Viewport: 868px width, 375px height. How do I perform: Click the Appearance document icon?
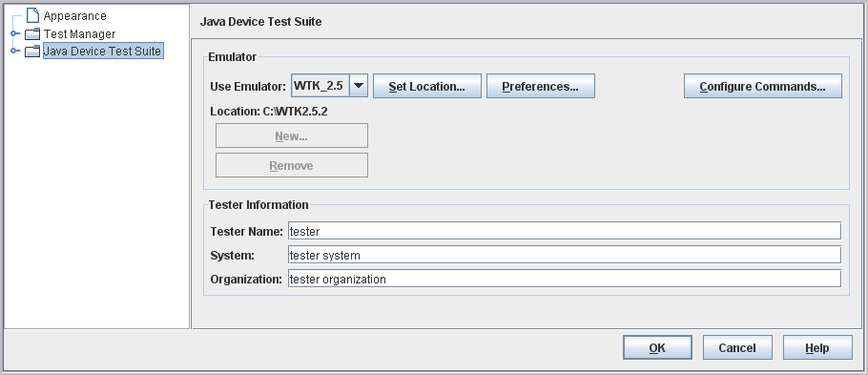pyautogui.click(x=32, y=15)
